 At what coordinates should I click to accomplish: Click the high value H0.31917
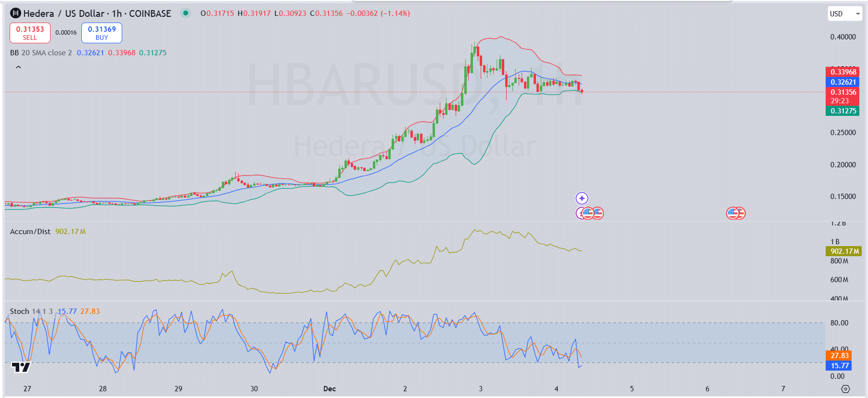pos(254,13)
